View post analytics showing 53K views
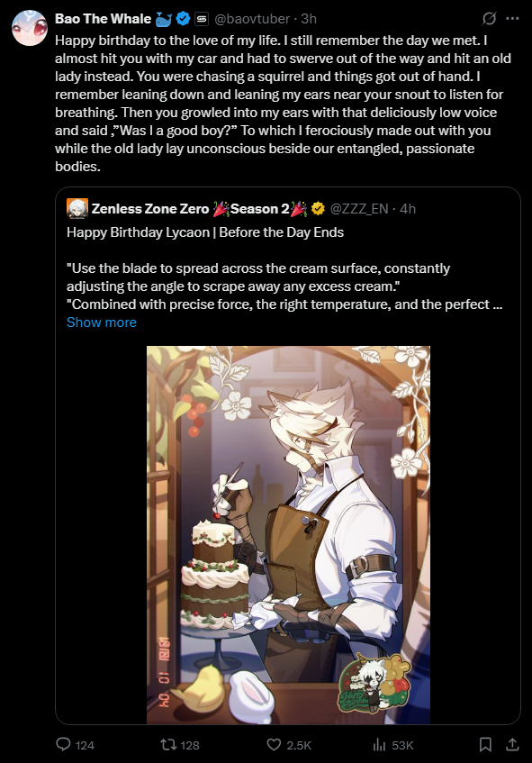532x763 pixels. pyautogui.click(x=392, y=744)
